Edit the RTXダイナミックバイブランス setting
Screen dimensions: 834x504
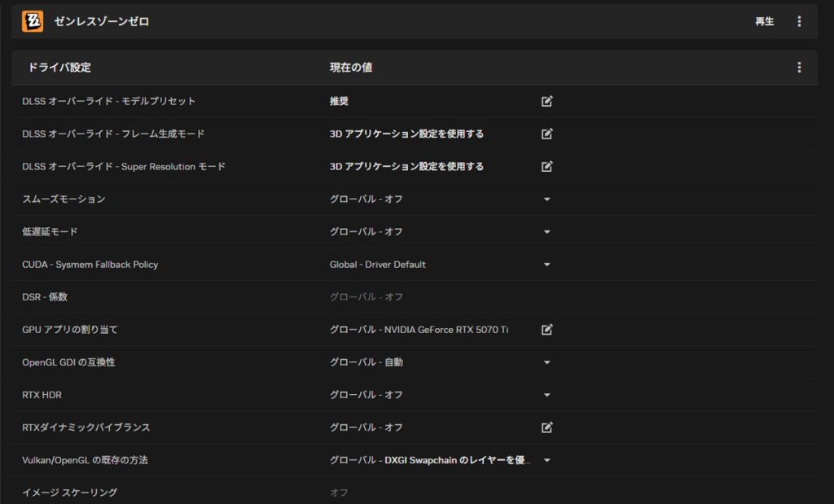[x=546, y=427]
